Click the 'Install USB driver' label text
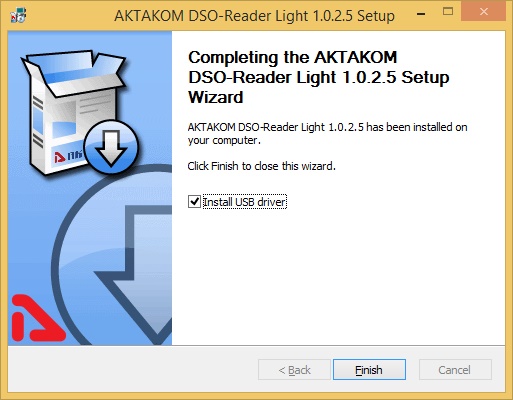Screen dimensions: 513x400 click(x=244, y=202)
